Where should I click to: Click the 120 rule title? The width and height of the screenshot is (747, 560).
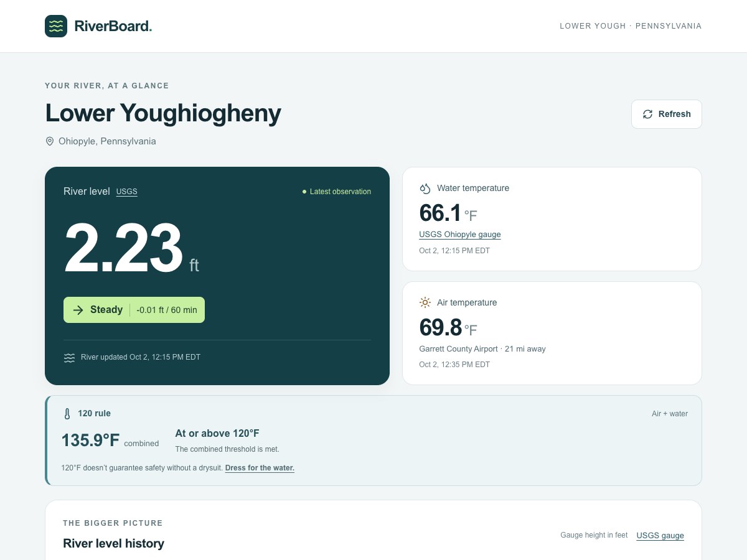(94, 413)
